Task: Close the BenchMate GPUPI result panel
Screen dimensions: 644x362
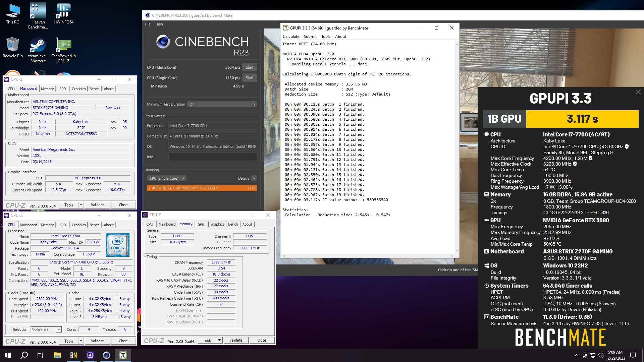Action: coord(638,92)
